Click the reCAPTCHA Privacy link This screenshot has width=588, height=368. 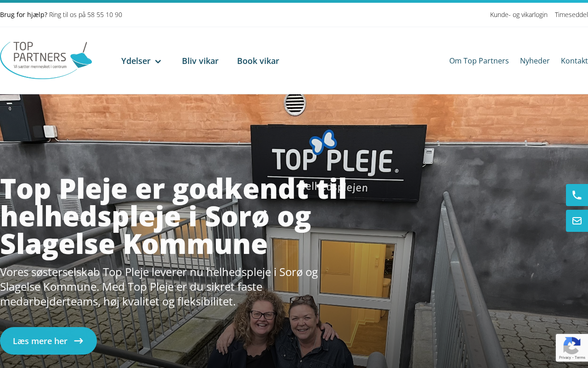coord(565,357)
